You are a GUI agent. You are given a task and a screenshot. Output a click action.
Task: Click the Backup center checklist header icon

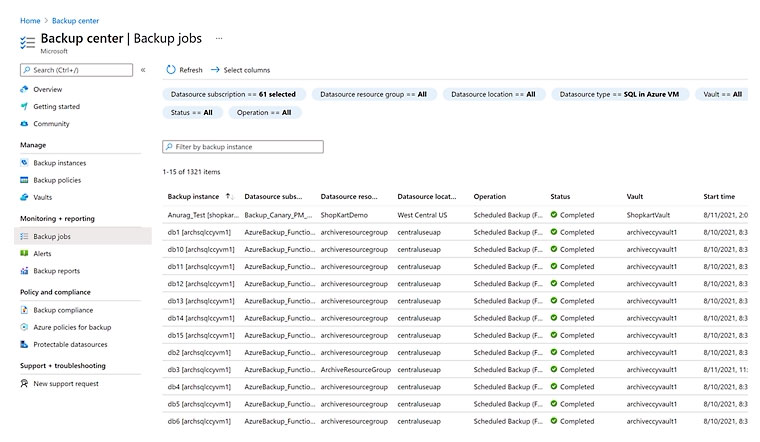28,43
